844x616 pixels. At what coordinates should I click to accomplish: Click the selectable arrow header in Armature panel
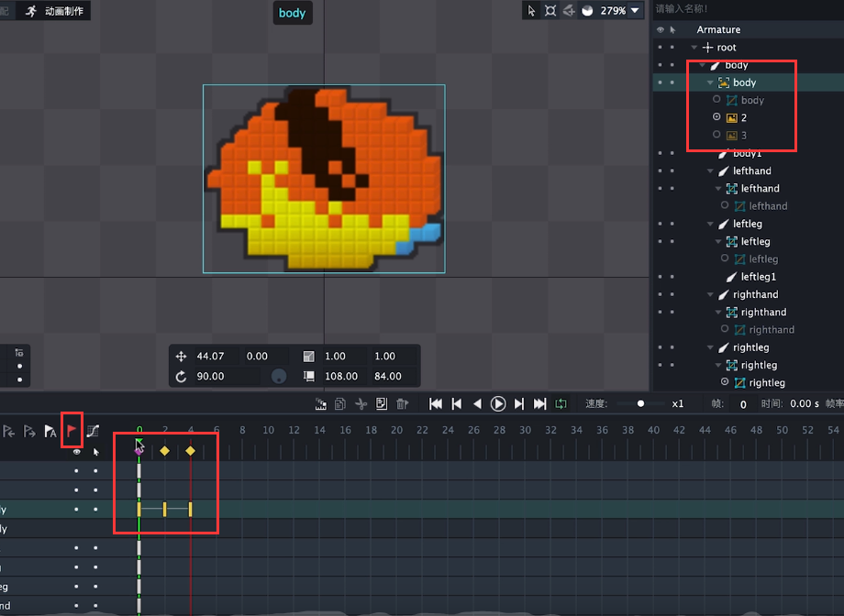coord(672,29)
